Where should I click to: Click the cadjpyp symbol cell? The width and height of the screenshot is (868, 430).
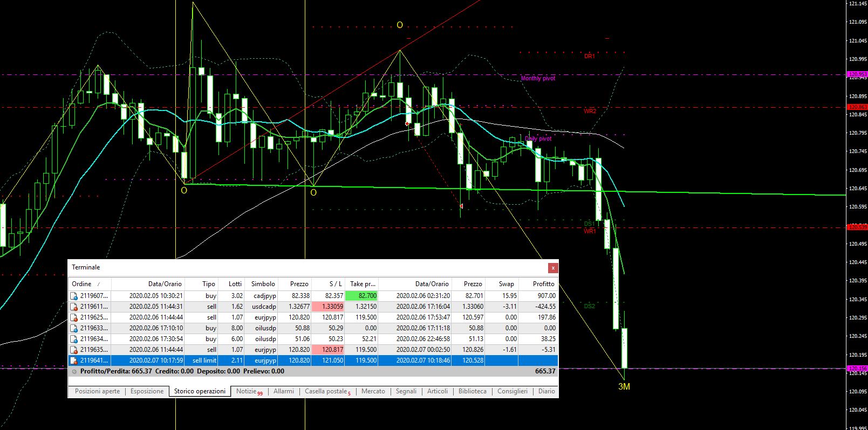262,296
